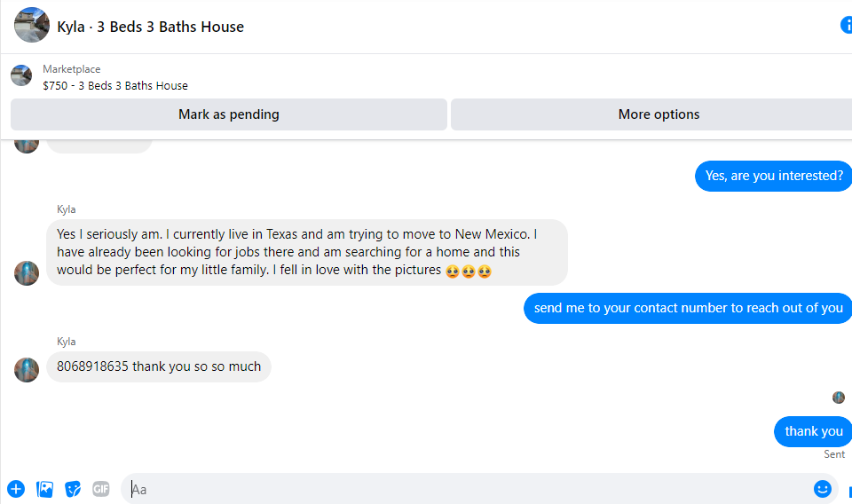Open the '$750 - 3 Beds 3 Baths House' link
The image size is (852, 504).
pyautogui.click(x=115, y=86)
